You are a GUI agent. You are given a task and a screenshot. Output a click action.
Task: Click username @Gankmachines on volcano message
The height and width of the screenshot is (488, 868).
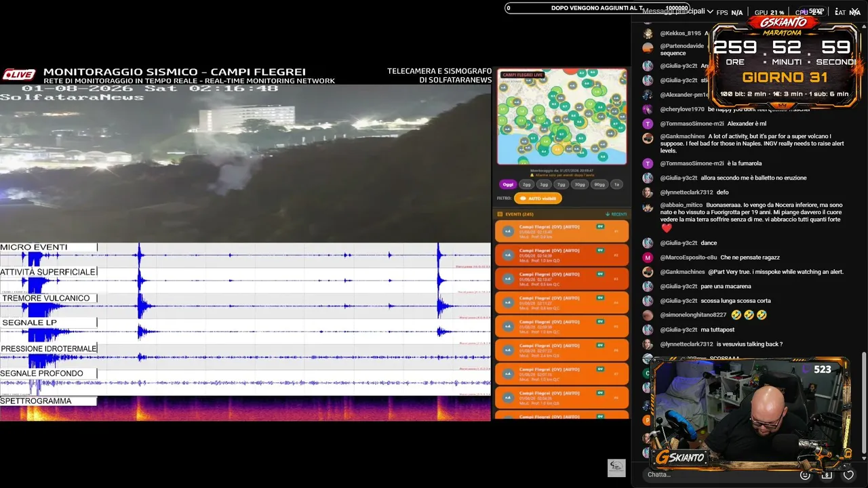coord(682,136)
